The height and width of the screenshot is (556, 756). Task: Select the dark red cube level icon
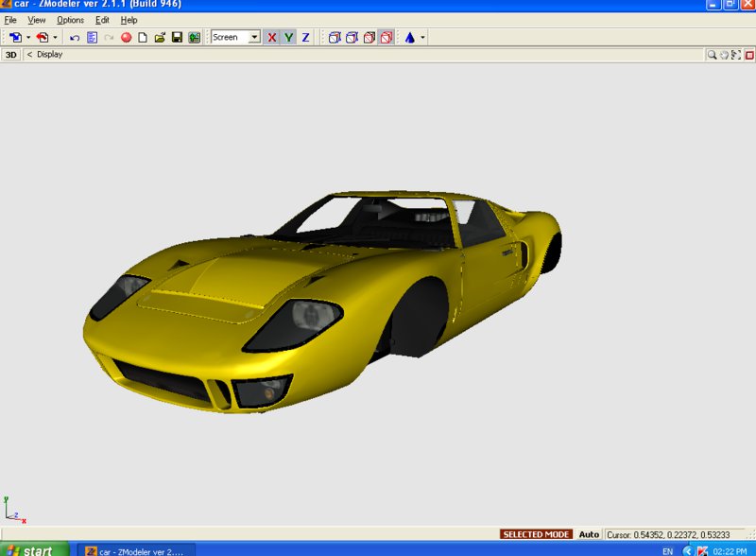369,38
